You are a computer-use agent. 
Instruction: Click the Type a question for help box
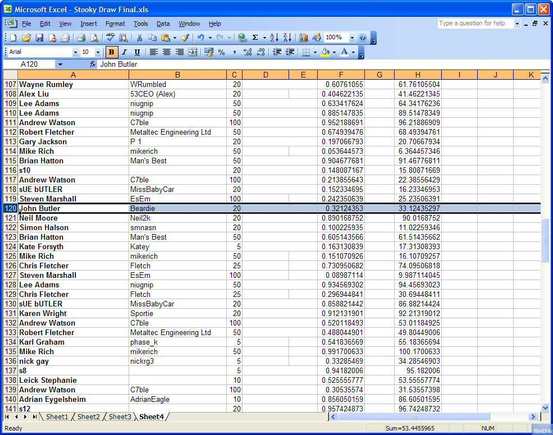coord(474,23)
